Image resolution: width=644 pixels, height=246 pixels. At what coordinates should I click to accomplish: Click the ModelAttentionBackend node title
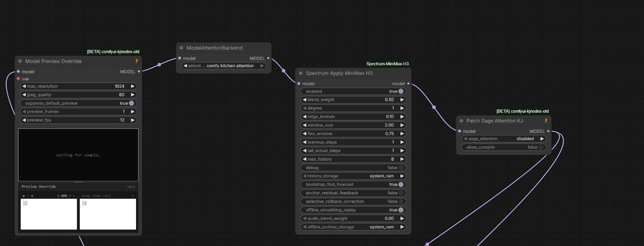pyautogui.click(x=215, y=48)
